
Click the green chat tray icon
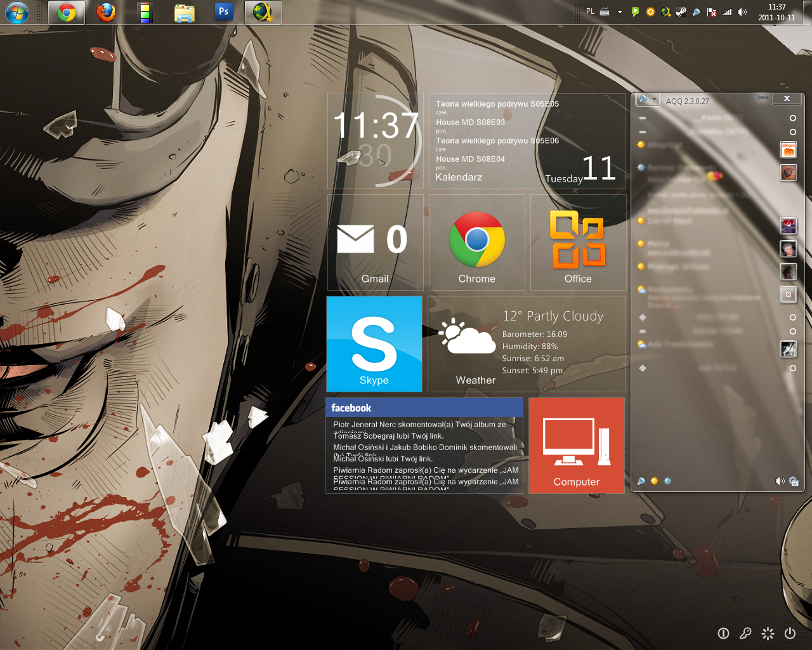coord(635,12)
